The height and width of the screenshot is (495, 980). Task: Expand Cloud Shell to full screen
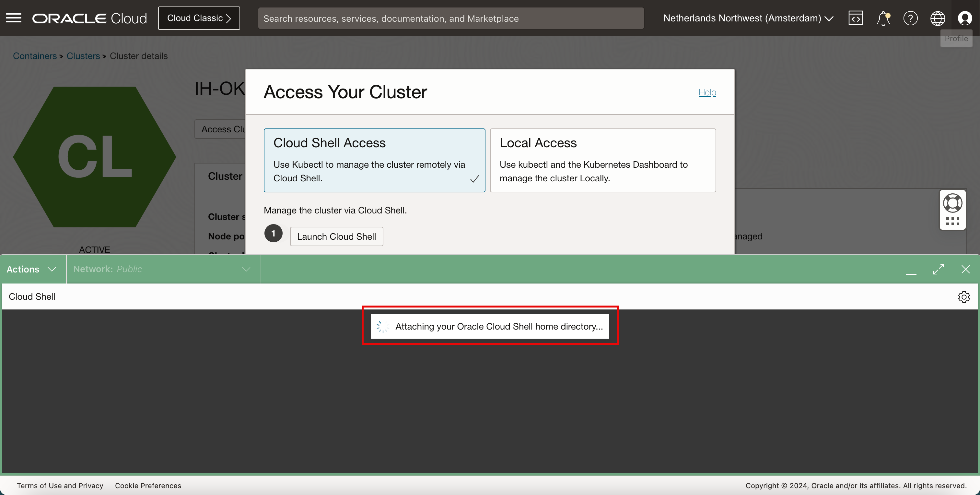click(939, 269)
